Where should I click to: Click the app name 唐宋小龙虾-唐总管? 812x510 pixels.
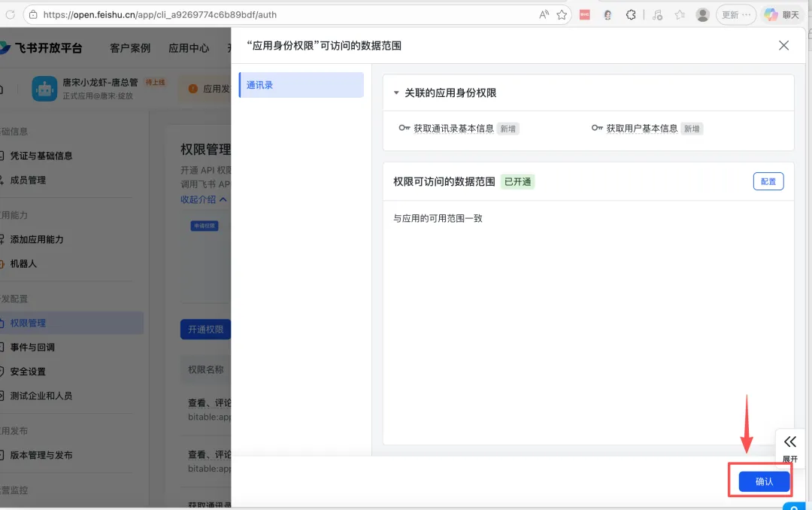(x=101, y=83)
